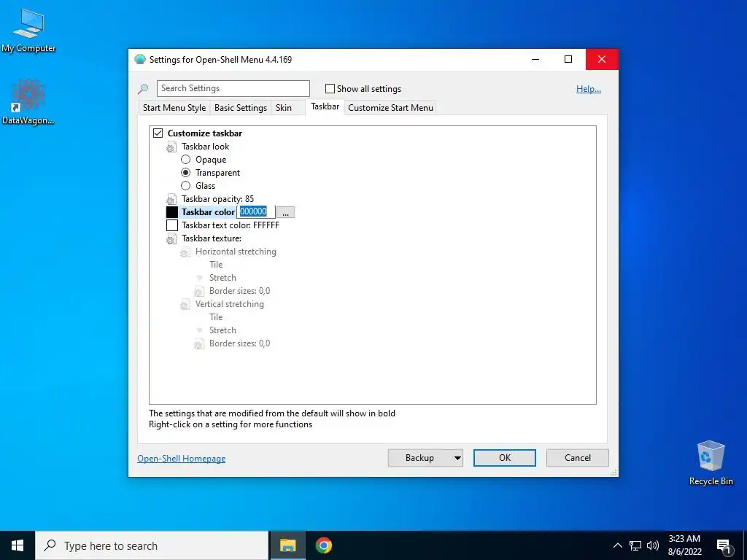Click the browse button next to Taskbar color

pyautogui.click(x=285, y=212)
